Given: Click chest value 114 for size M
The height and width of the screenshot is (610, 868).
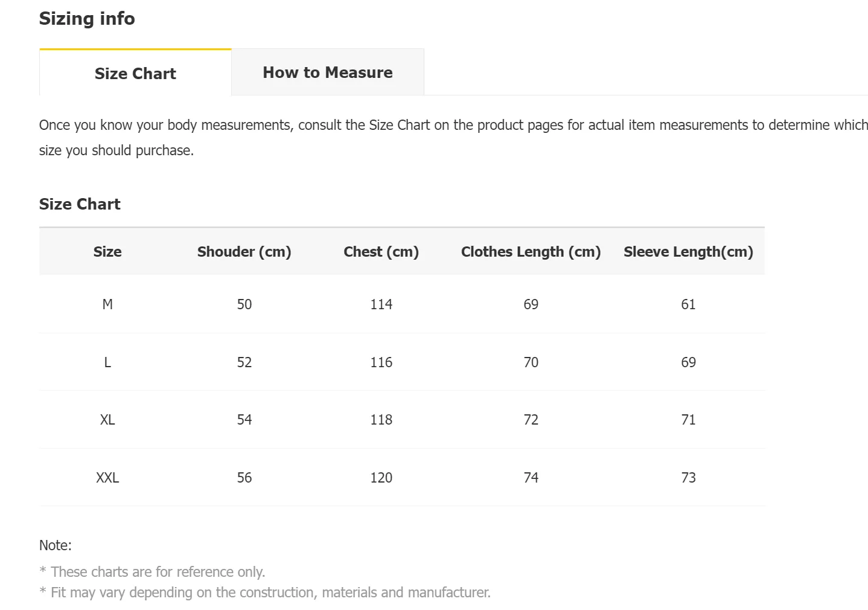Looking at the screenshot, I should coord(381,304).
